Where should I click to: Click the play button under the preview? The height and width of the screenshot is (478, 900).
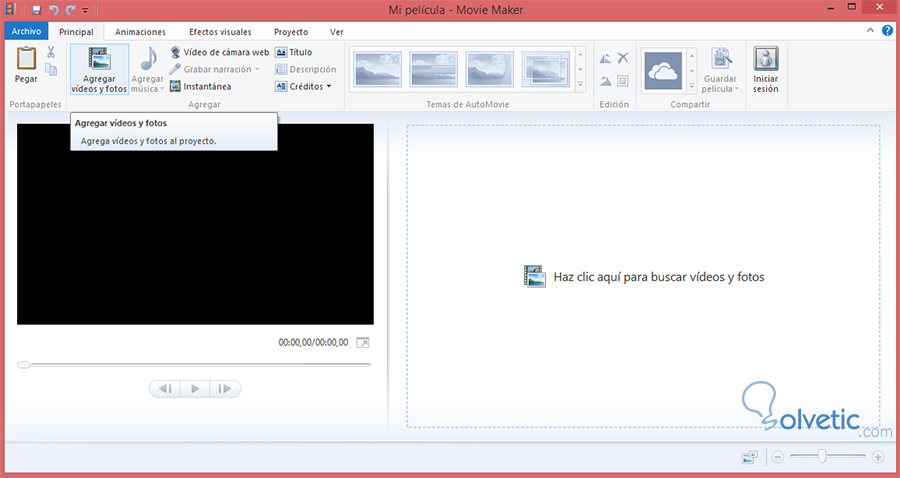[x=195, y=389]
